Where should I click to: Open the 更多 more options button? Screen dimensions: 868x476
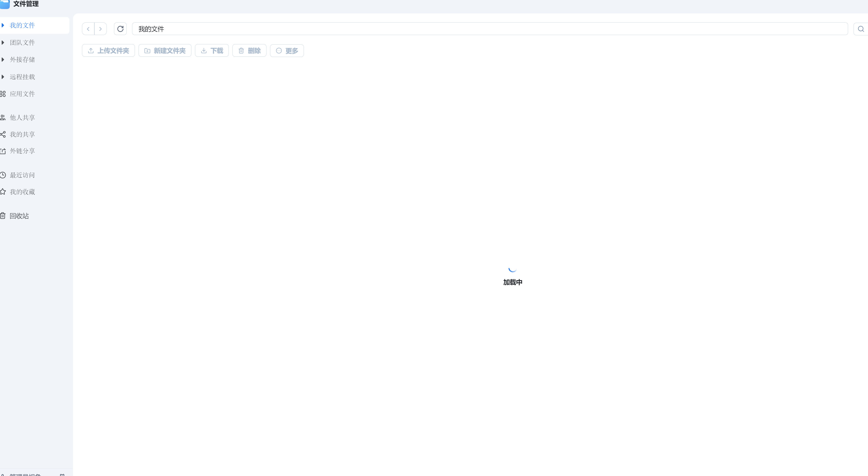[x=287, y=51]
